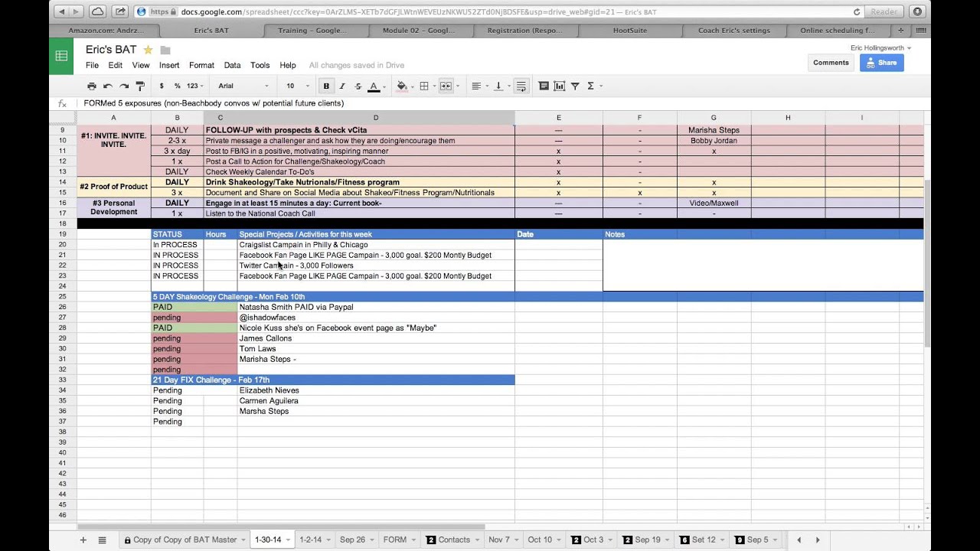Viewport: 980px width, 551px height.
Task: Click the vertical scrollbar
Action: click(927, 264)
